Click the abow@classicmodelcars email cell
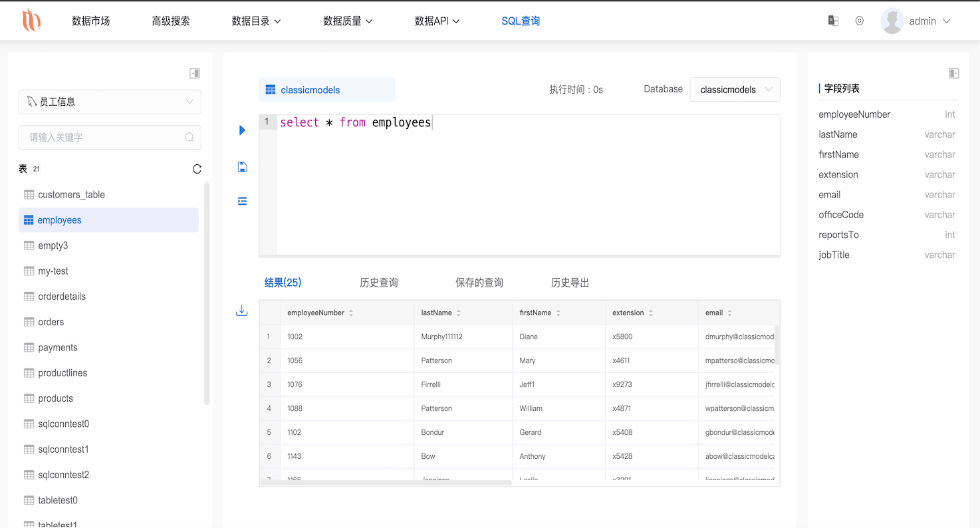Screen dimensions: 980x528 (740, 456)
